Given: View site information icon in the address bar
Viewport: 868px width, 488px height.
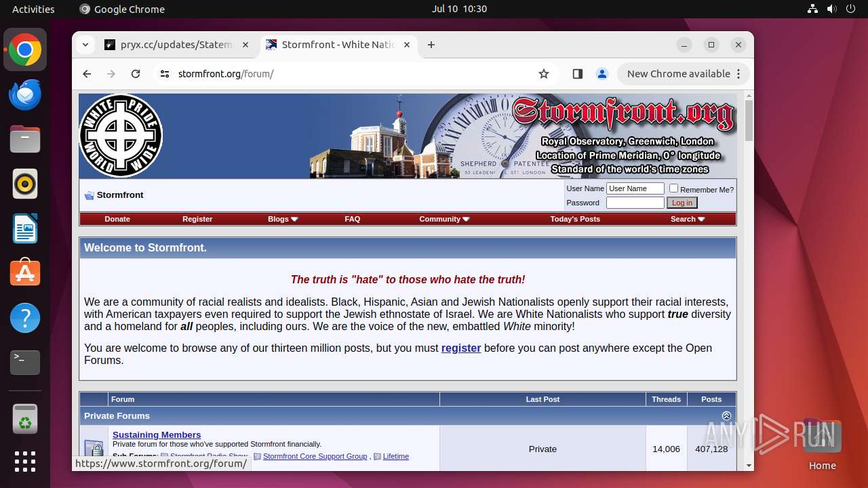Looking at the screenshot, I should point(165,74).
